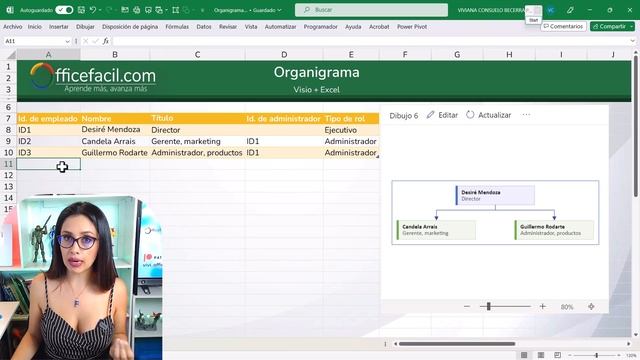Expand the Name Box dropdown arrow
640x360 pixels.
click(x=67, y=41)
